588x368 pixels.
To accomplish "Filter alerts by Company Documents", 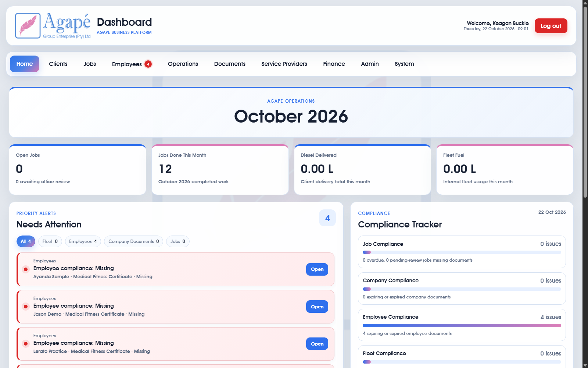I will point(134,241).
